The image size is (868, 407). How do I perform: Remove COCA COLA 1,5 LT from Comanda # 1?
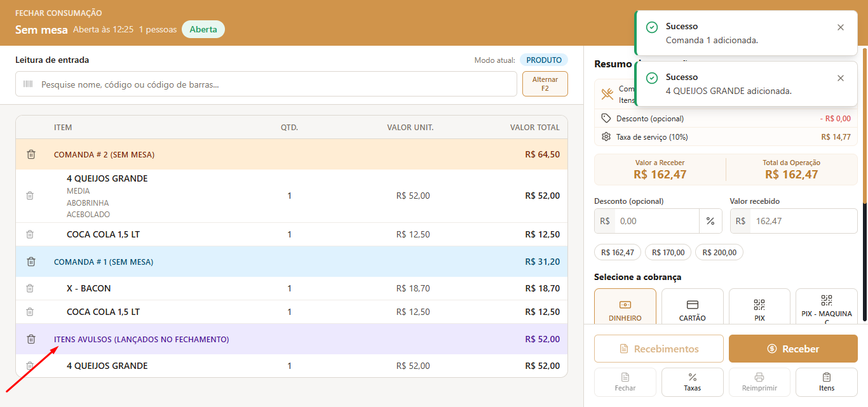[x=30, y=312]
